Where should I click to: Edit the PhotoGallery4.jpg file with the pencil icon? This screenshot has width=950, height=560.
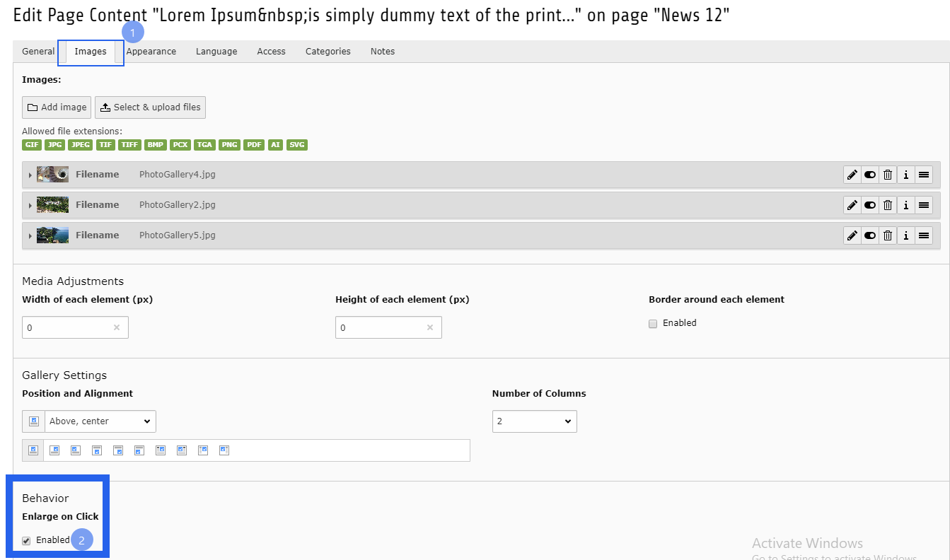(852, 175)
